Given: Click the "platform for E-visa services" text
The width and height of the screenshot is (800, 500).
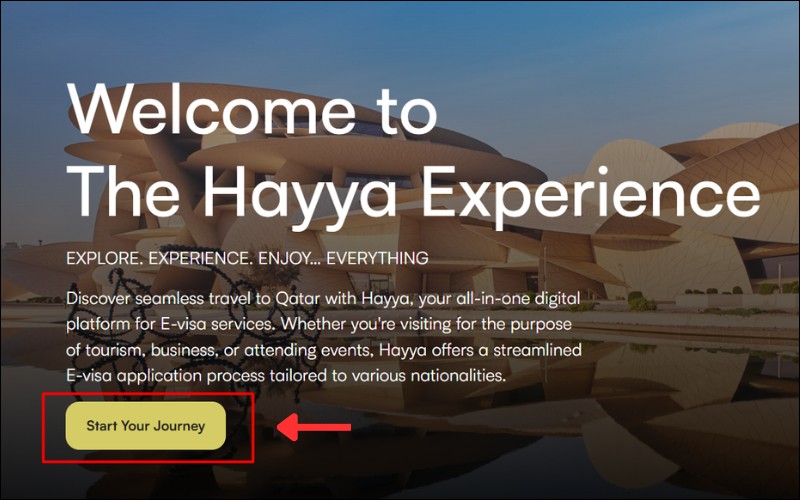Looking at the screenshot, I should (171, 324).
